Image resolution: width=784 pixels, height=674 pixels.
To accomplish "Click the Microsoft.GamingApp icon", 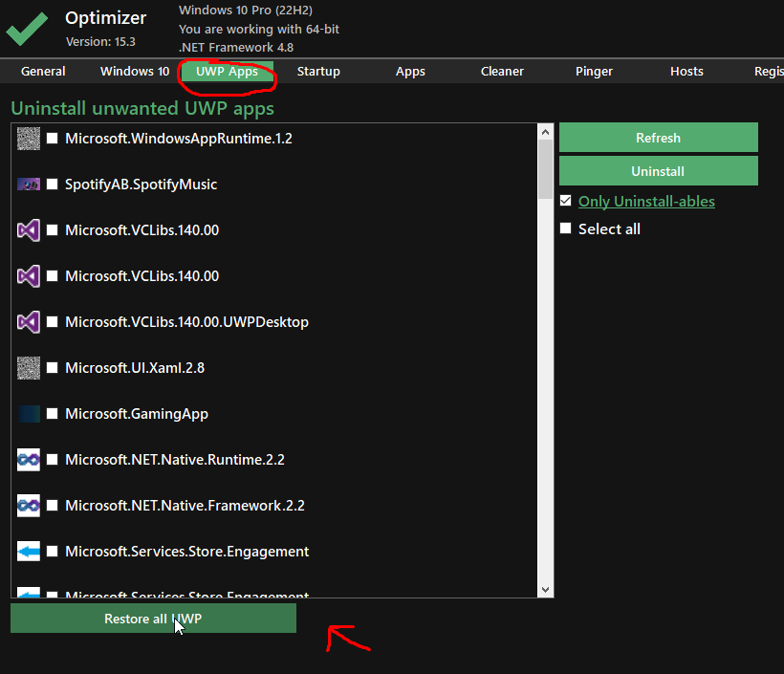I will pos(29,414).
